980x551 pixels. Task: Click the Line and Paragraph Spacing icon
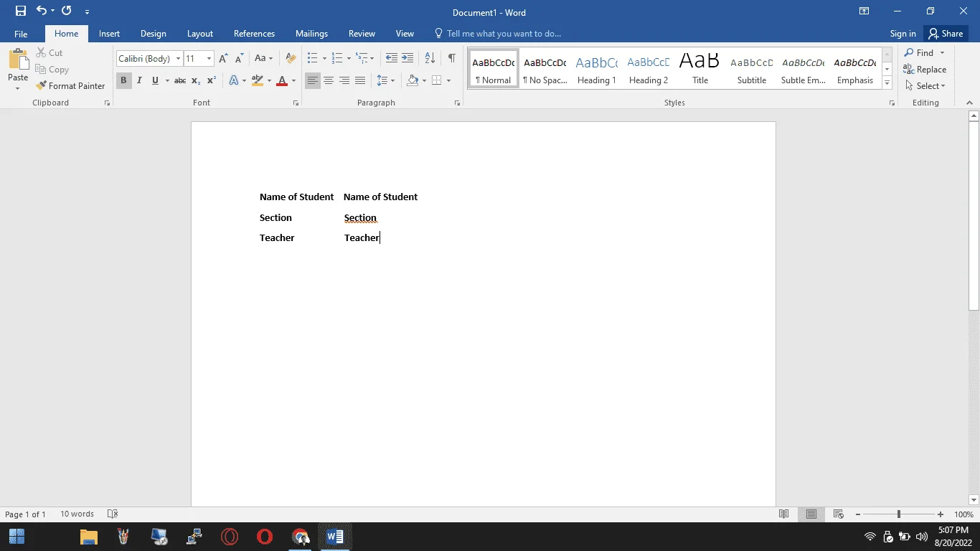coord(382,80)
